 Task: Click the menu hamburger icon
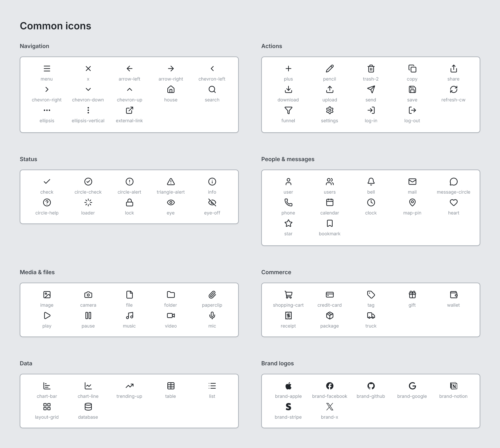pyautogui.click(x=47, y=69)
